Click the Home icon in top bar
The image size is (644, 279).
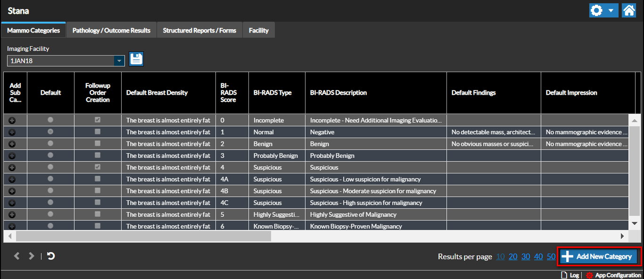[x=629, y=10]
